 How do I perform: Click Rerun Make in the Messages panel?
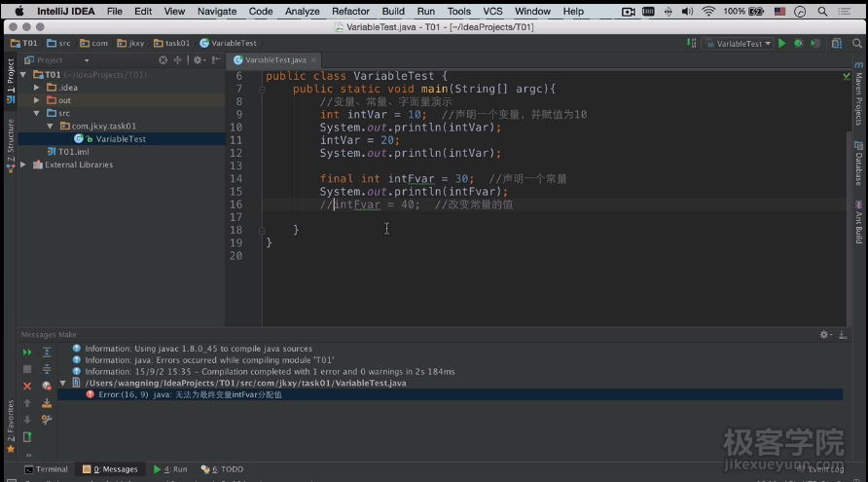pyautogui.click(x=27, y=352)
